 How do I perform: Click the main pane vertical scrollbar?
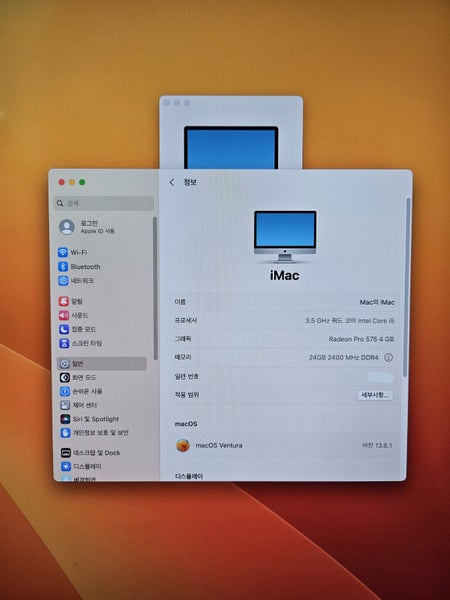tap(408, 287)
